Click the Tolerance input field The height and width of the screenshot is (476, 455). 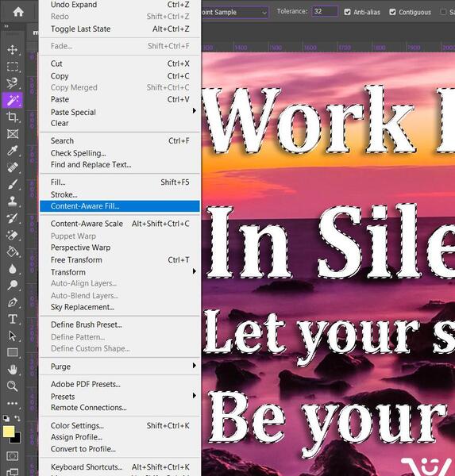click(325, 12)
